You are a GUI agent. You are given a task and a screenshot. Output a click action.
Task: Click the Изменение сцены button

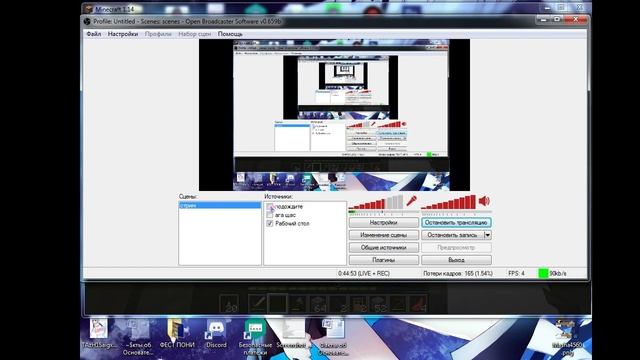(383, 235)
